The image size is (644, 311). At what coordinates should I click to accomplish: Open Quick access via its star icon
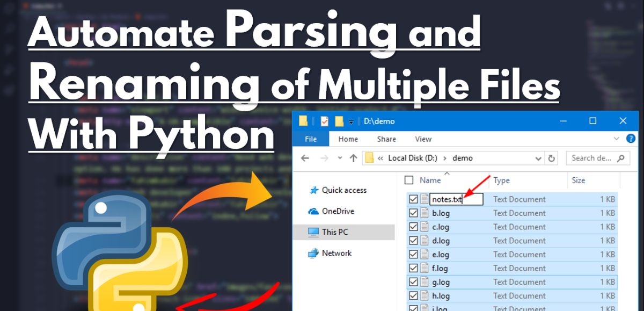[314, 190]
